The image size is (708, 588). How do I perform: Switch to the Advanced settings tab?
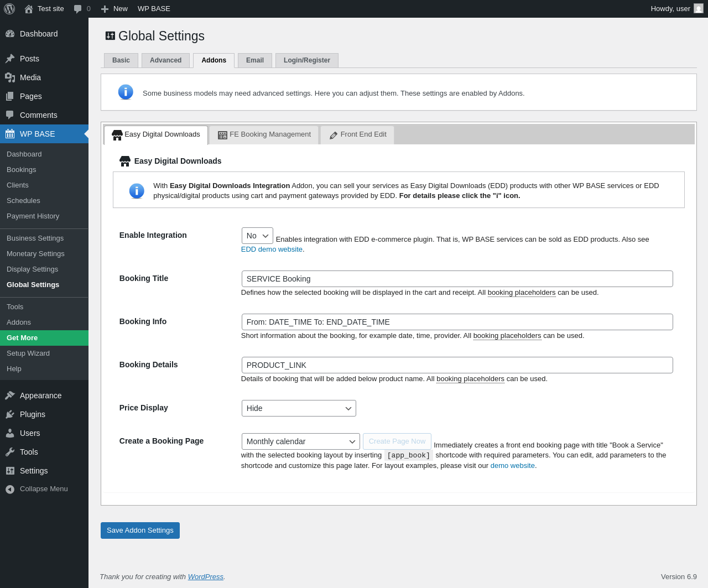tap(165, 60)
